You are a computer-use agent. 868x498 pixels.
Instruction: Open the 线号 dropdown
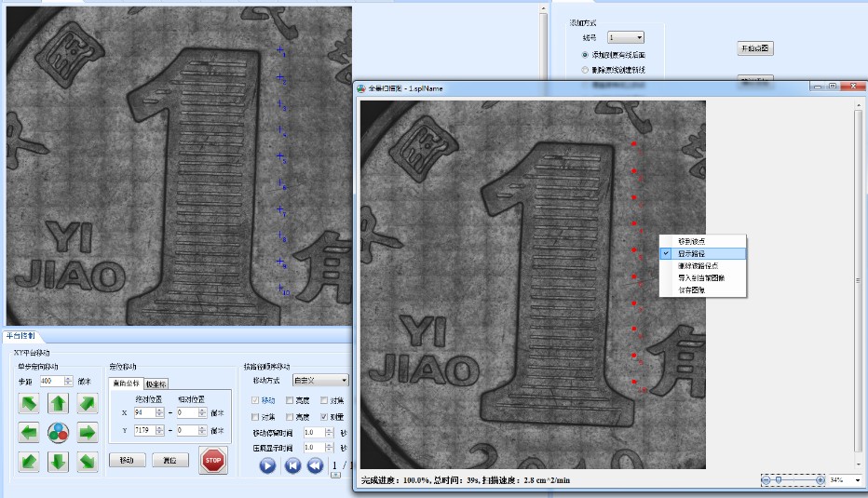click(625, 37)
